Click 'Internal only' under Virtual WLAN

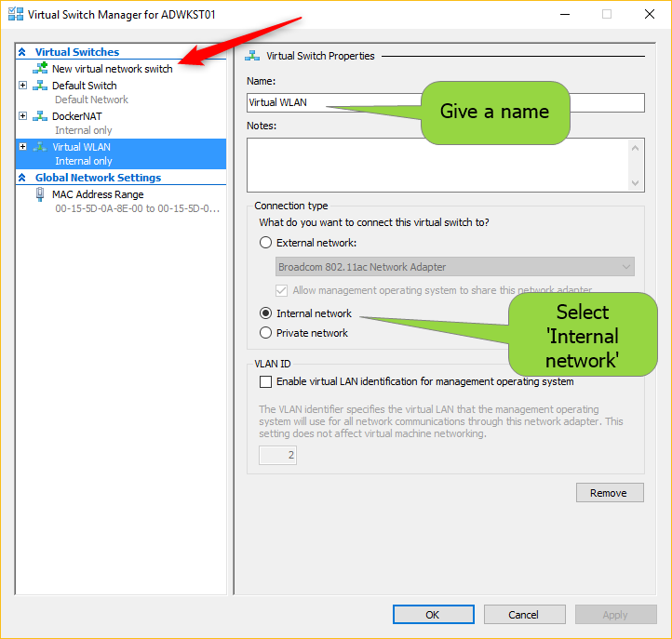coord(84,161)
